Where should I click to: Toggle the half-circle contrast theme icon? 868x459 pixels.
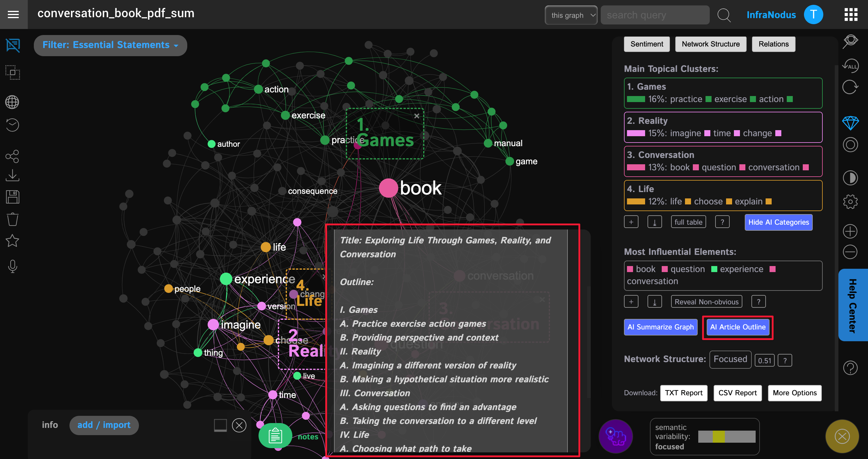[x=850, y=178]
